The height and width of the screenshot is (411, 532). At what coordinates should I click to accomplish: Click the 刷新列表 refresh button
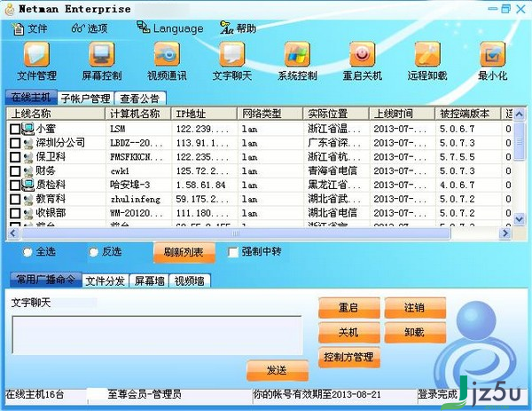[x=184, y=252]
